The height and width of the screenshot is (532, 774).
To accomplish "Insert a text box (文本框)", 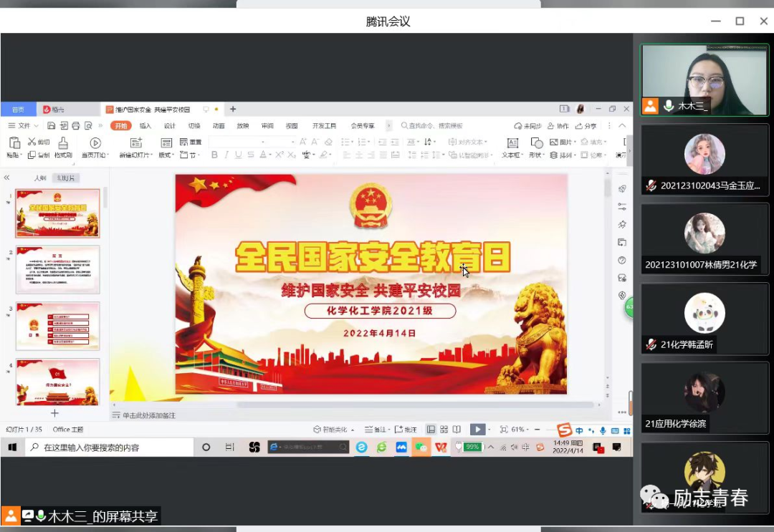I will pyautogui.click(x=512, y=143).
